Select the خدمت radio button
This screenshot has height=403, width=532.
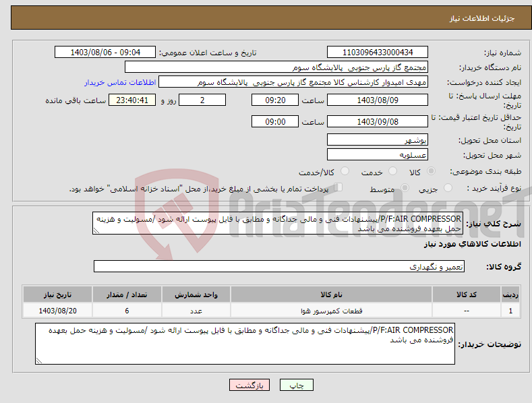[x=392, y=171]
